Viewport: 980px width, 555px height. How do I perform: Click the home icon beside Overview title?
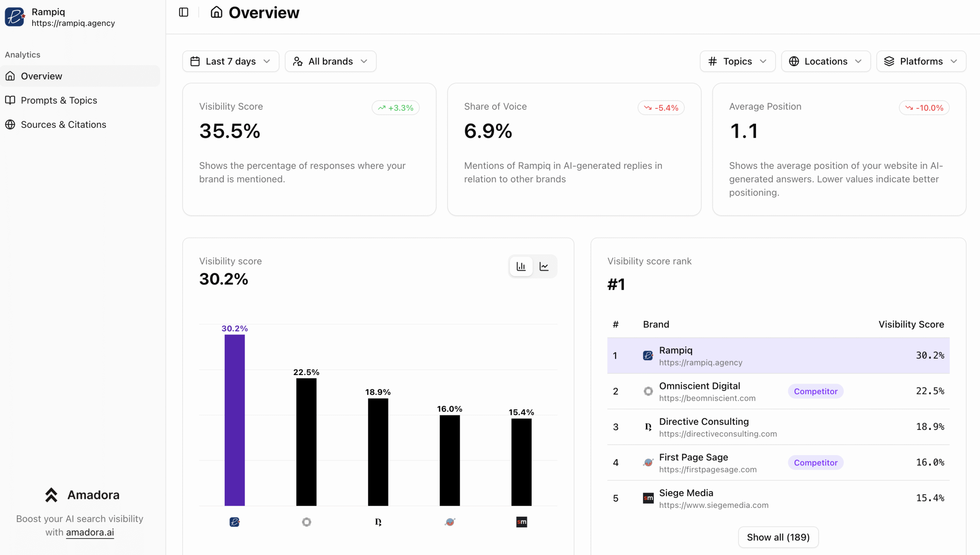tap(216, 12)
